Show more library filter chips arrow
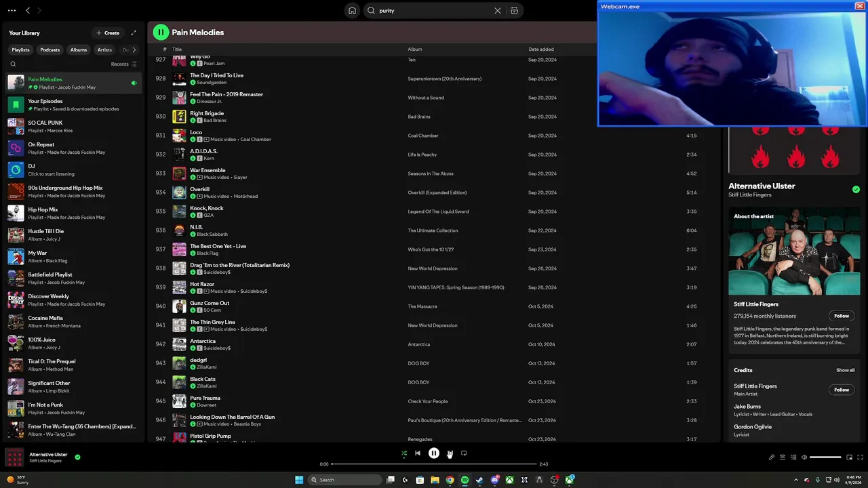Viewport: 868px width, 488px height. click(134, 49)
